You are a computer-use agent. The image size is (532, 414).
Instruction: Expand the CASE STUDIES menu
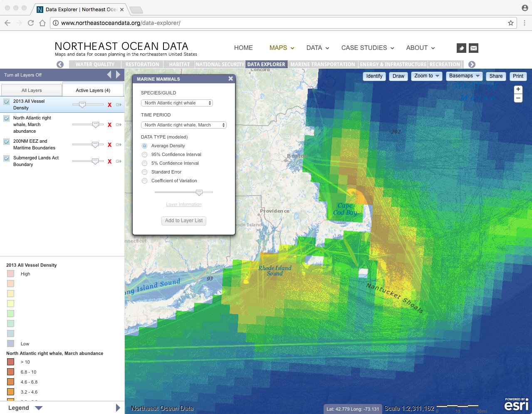368,48
